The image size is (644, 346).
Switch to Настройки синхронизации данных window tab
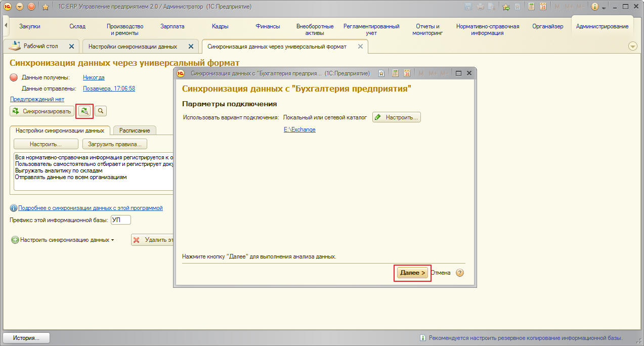133,46
